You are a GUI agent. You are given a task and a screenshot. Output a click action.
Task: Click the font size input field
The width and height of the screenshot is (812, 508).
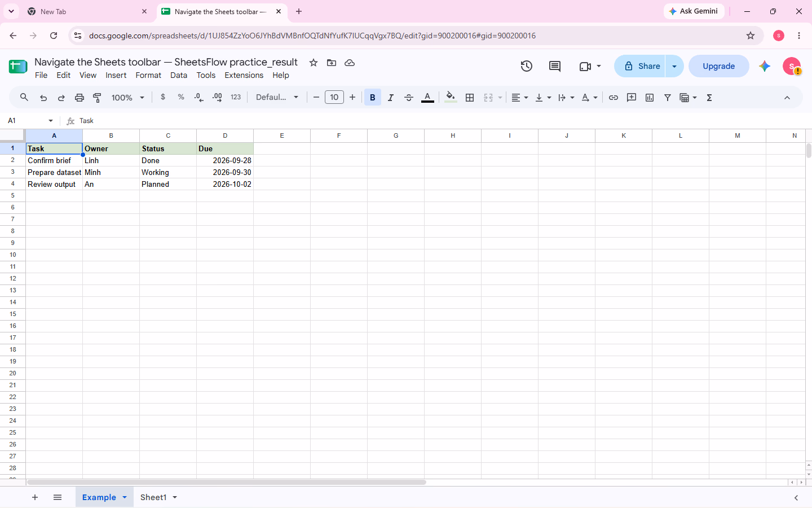pos(334,97)
